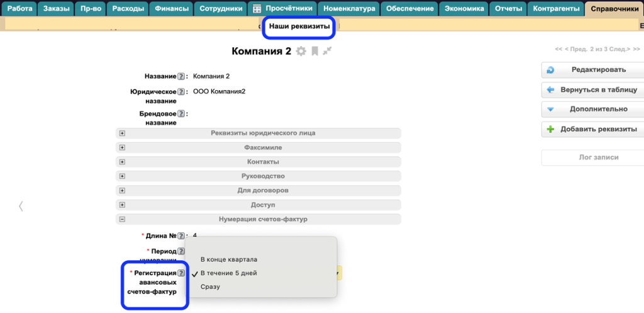Click the help icon next to Длина №
The height and width of the screenshot is (313, 644).
tap(181, 236)
